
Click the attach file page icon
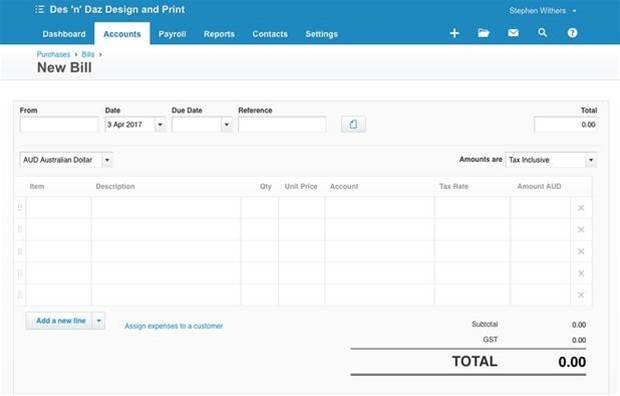point(353,124)
